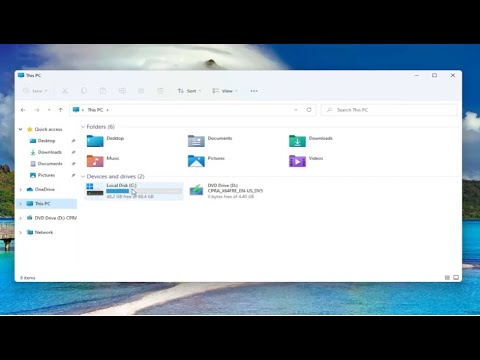This screenshot has width=480, height=360.
Task: Expand the OneDrive tree node
Action: coord(21,189)
